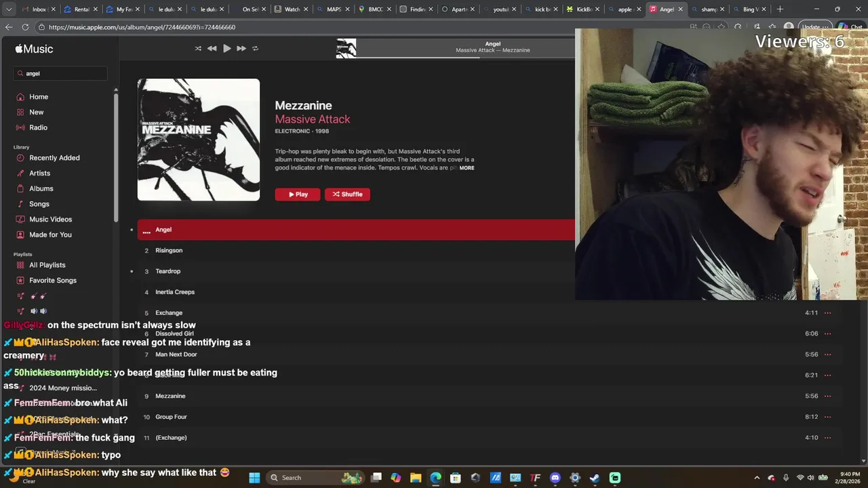Open Massive Attack artist link

click(x=313, y=119)
